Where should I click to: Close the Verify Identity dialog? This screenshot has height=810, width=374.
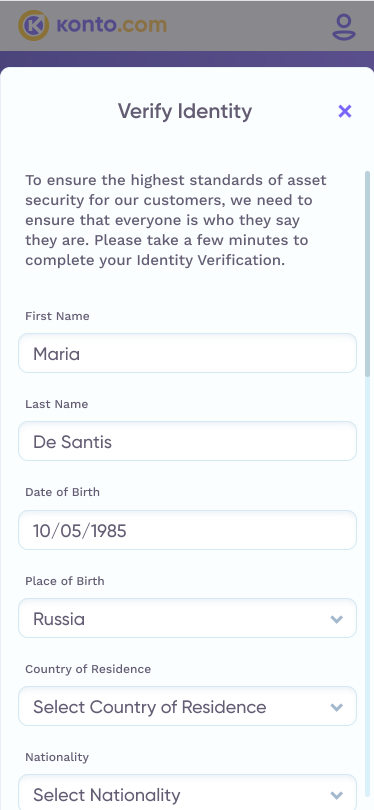345,111
